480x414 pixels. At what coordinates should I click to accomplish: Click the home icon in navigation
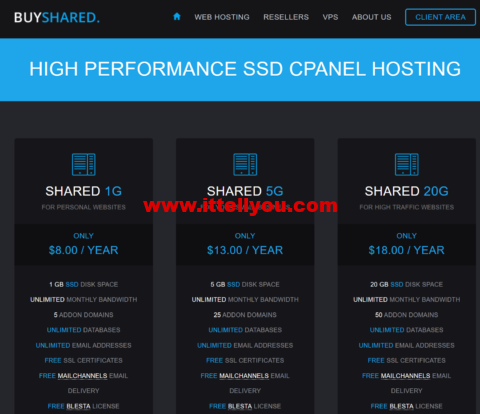tap(177, 17)
